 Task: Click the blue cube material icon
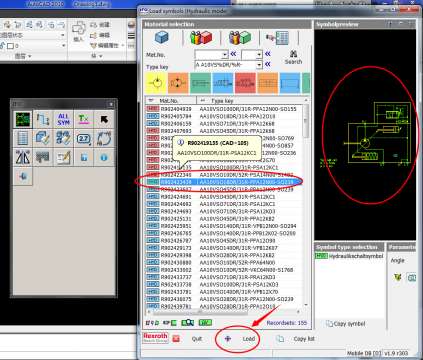click(x=162, y=38)
